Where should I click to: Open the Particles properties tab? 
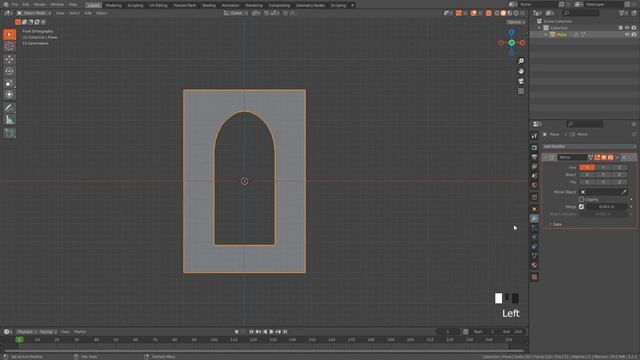[x=534, y=228]
